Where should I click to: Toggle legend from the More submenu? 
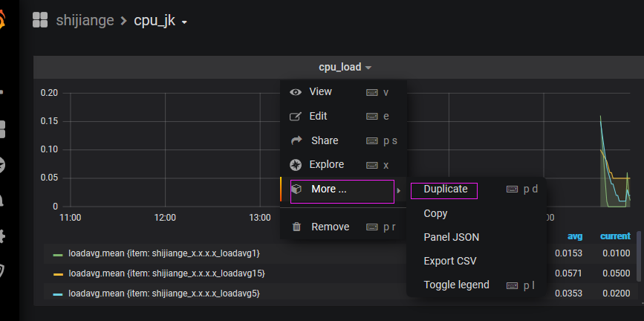456,285
